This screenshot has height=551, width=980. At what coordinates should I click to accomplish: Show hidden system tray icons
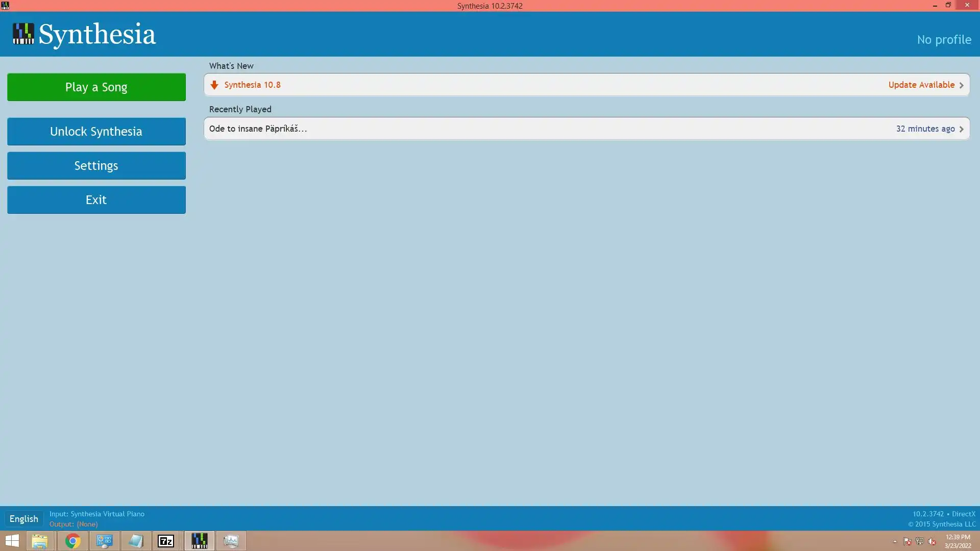coord(895,541)
